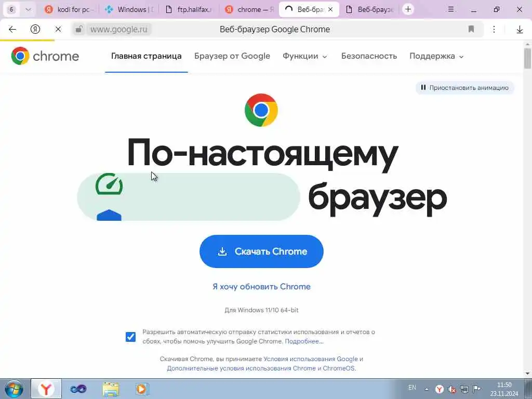Switch to the 'chrome —' tab

click(x=250, y=9)
